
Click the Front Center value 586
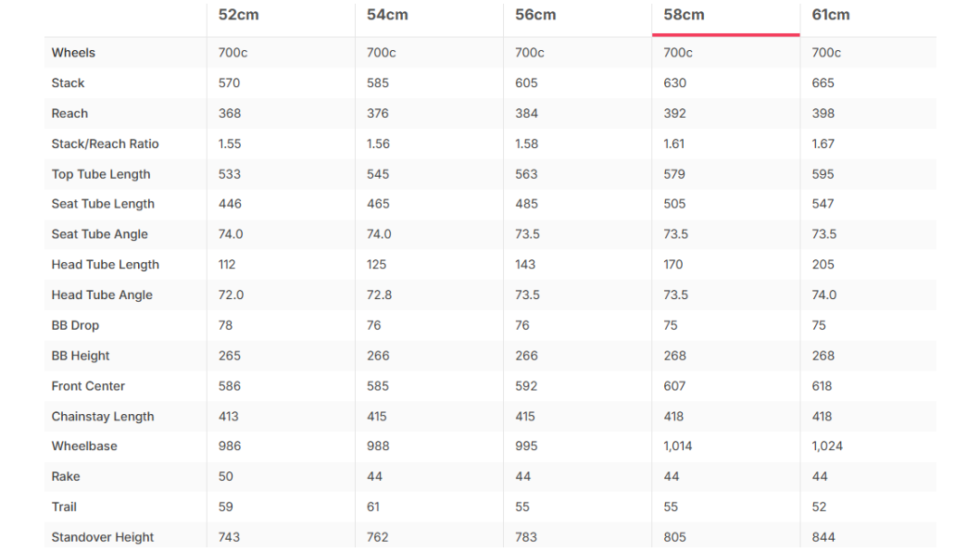(230, 385)
